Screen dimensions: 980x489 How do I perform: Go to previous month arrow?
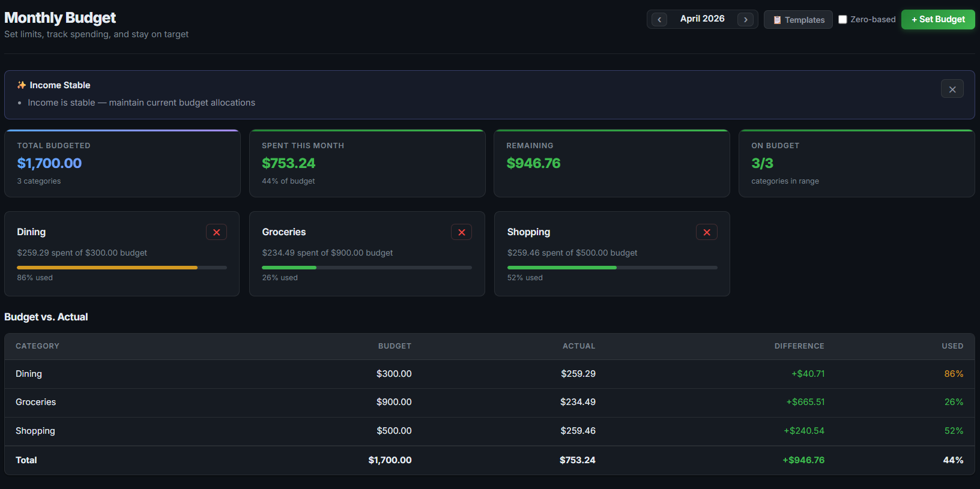[x=659, y=20]
